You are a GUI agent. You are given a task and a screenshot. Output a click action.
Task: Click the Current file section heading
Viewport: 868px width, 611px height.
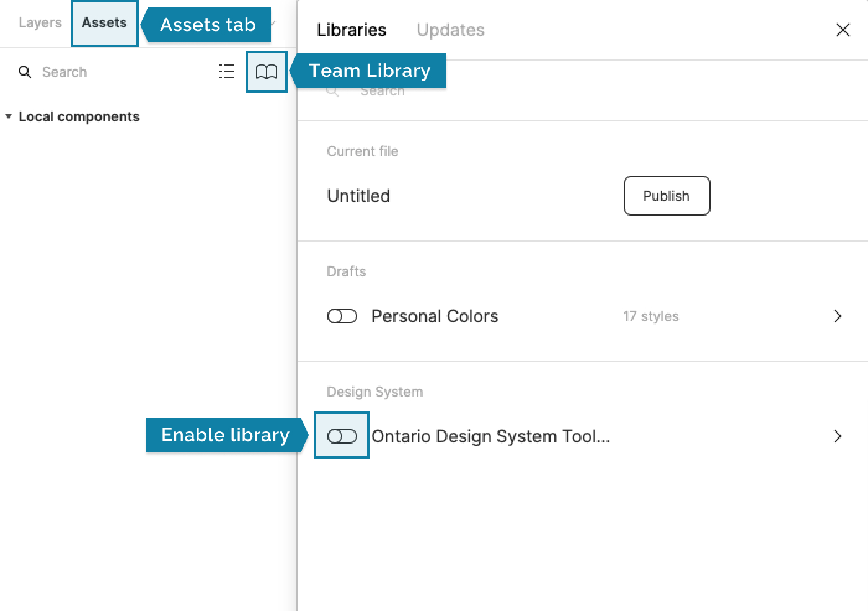[362, 151]
